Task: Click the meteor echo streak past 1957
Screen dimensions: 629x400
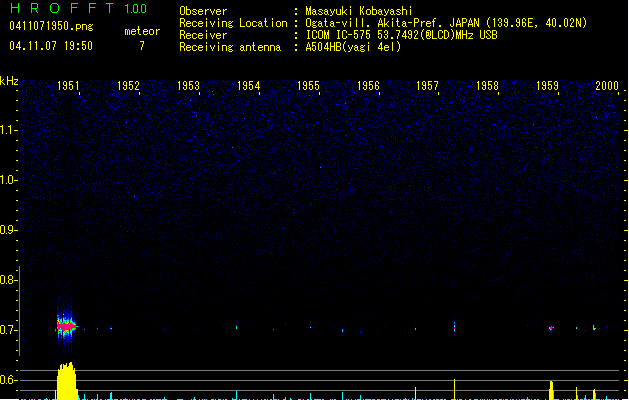Action: [x=455, y=326]
